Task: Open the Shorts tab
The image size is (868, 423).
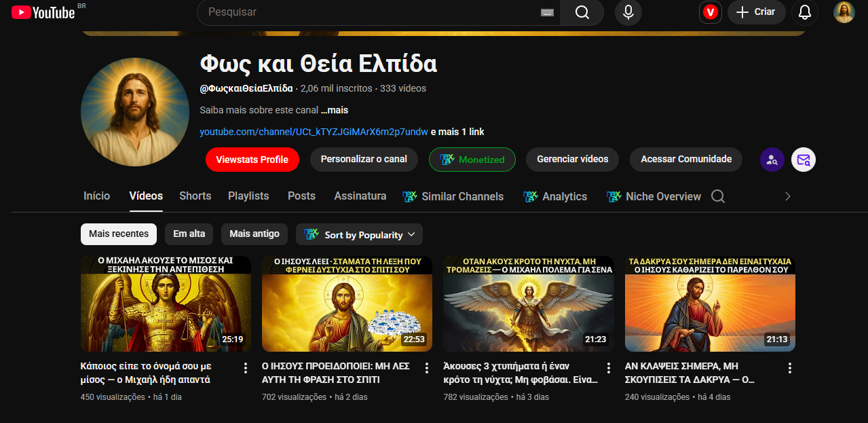Action: pyautogui.click(x=195, y=196)
